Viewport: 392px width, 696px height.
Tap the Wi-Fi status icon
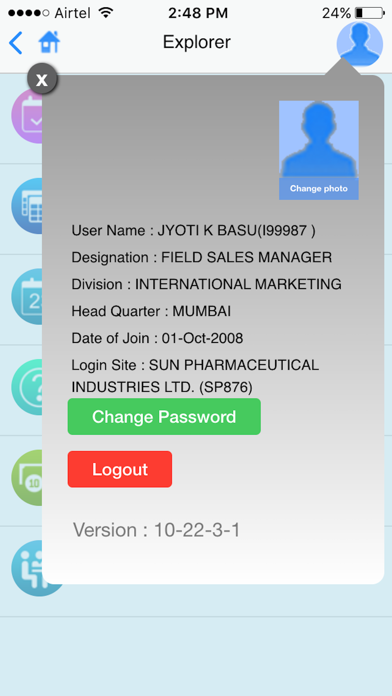click(x=106, y=13)
